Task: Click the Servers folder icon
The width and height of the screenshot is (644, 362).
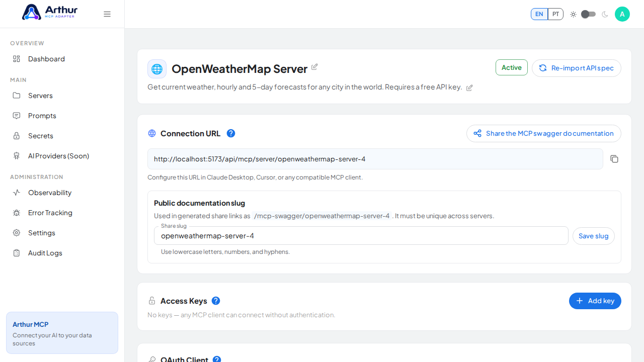Action: [x=17, y=96]
